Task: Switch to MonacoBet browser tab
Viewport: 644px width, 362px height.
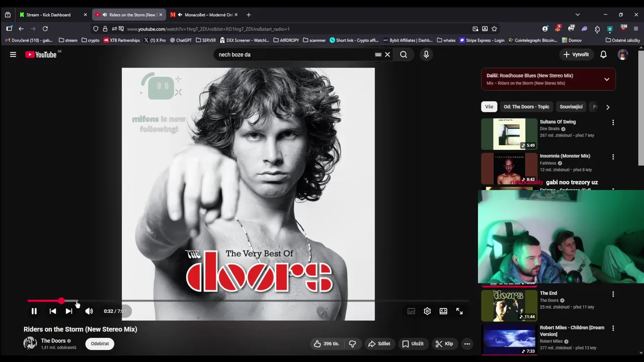Action: 204,15
